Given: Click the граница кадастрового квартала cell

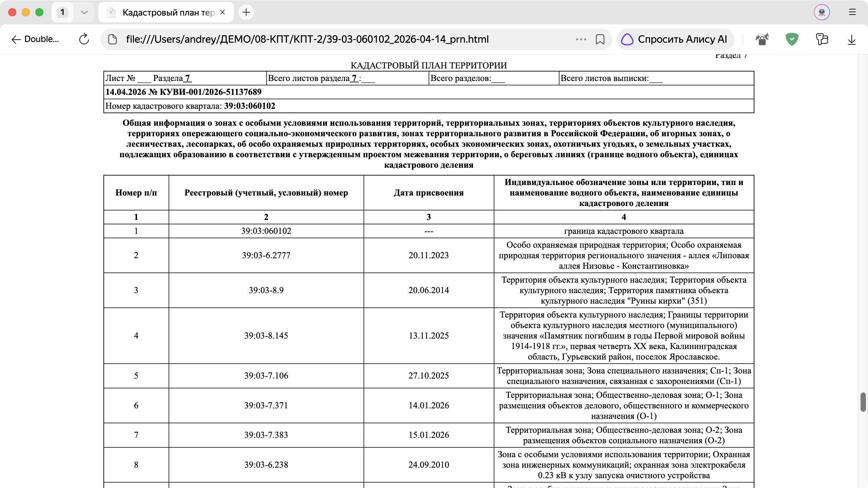Looking at the screenshot, I should pos(624,231).
